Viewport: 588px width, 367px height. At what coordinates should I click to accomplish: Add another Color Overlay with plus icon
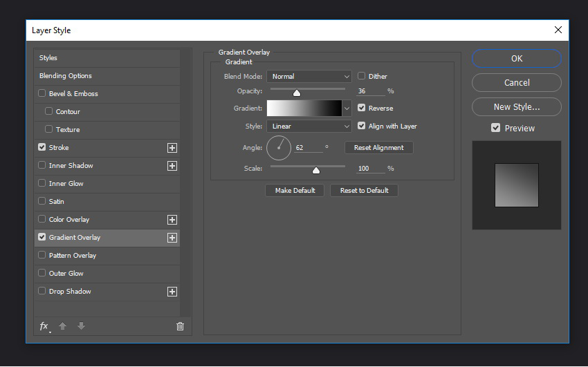coord(172,220)
